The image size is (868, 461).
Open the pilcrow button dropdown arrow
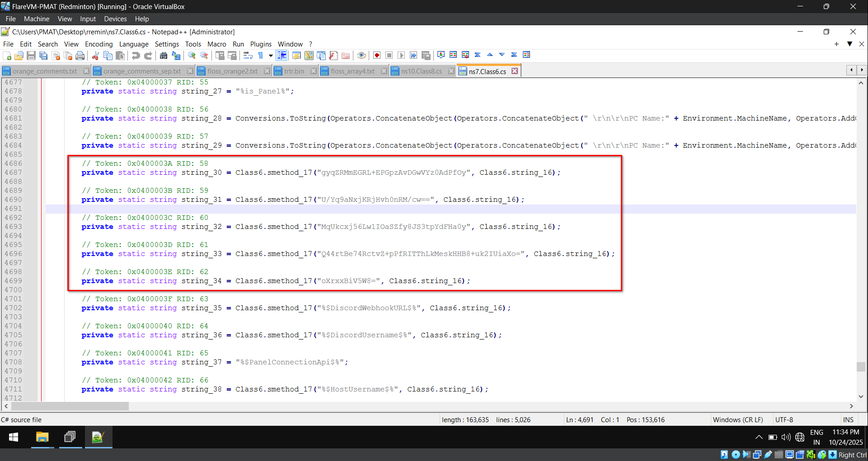pos(271,56)
